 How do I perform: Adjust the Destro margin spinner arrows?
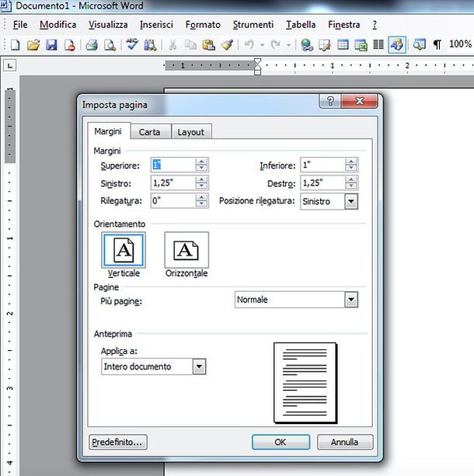[351, 182]
